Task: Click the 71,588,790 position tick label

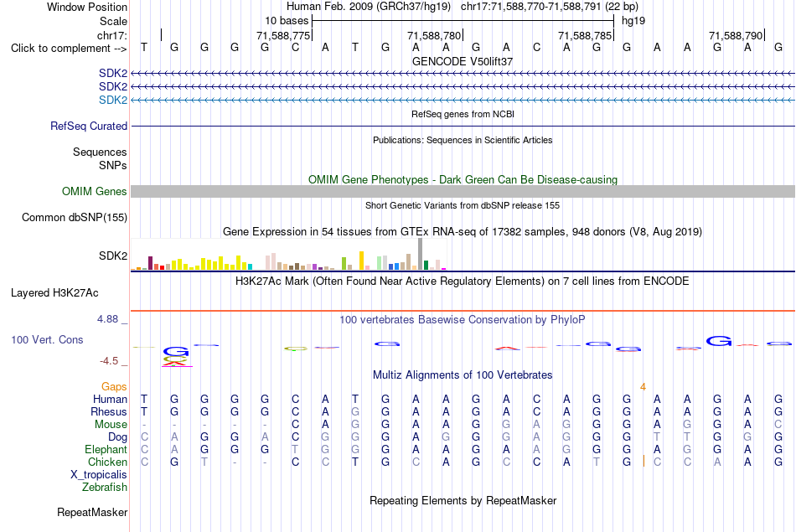Action: [x=736, y=35]
